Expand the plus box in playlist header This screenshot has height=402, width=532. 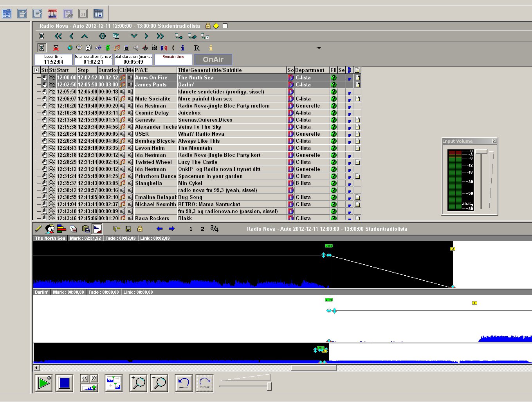[36, 70]
